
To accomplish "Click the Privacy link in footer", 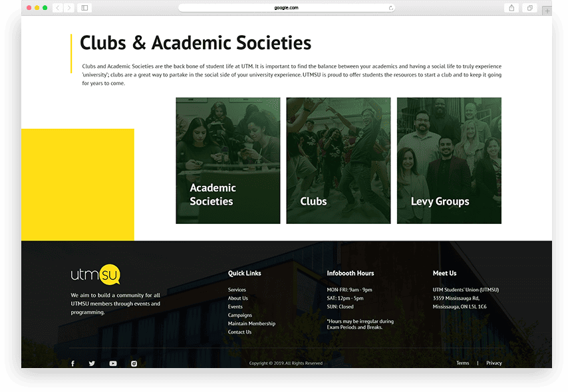I will [x=494, y=363].
